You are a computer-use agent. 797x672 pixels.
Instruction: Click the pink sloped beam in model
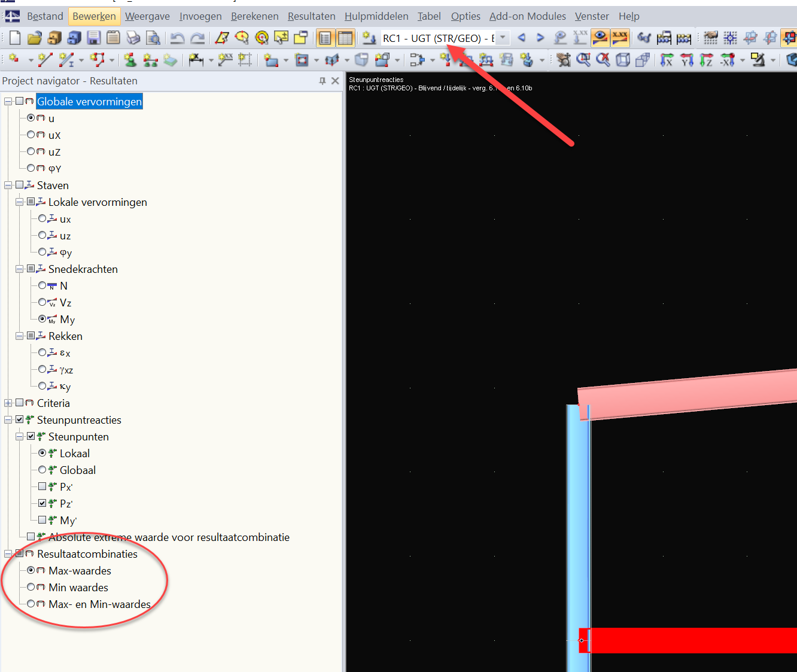[688, 394]
